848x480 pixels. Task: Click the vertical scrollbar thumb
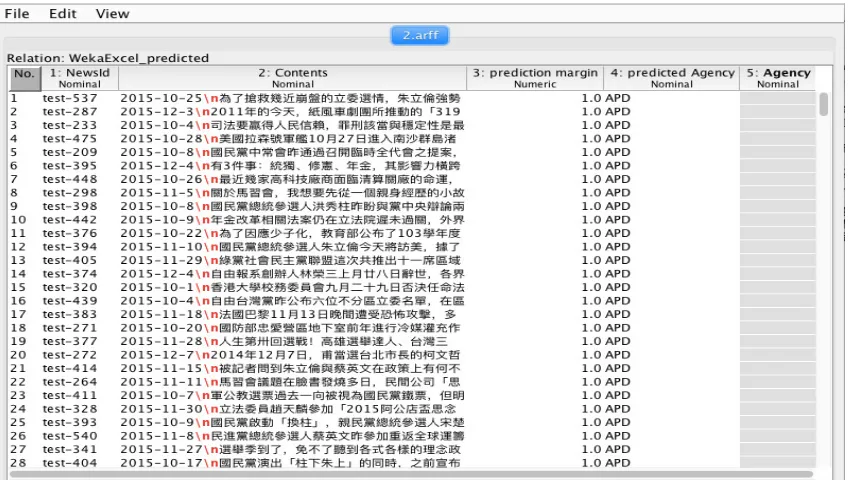pos(823,104)
